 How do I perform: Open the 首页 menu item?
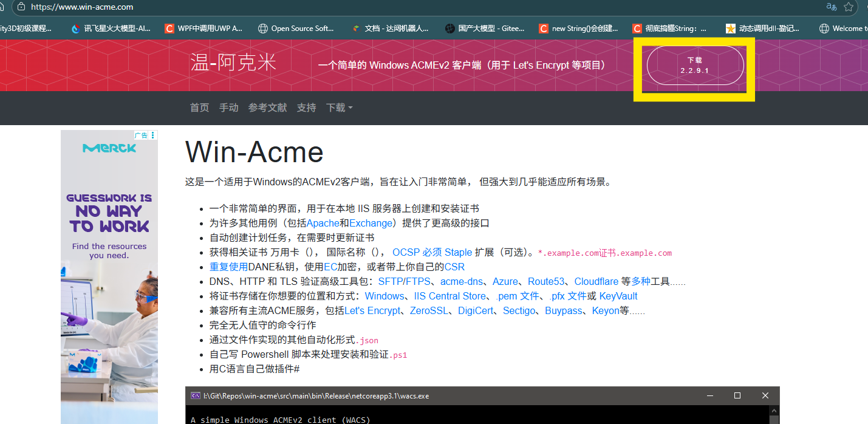pyautogui.click(x=199, y=108)
